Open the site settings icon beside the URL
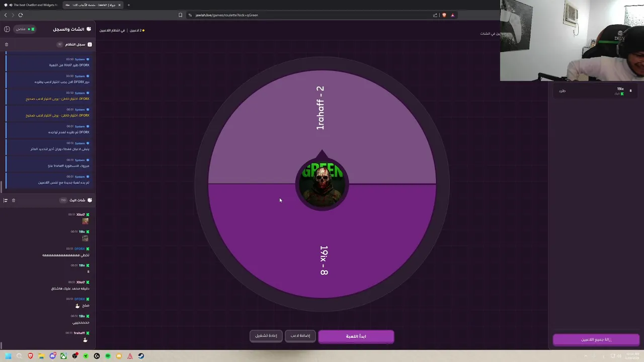 (190, 15)
